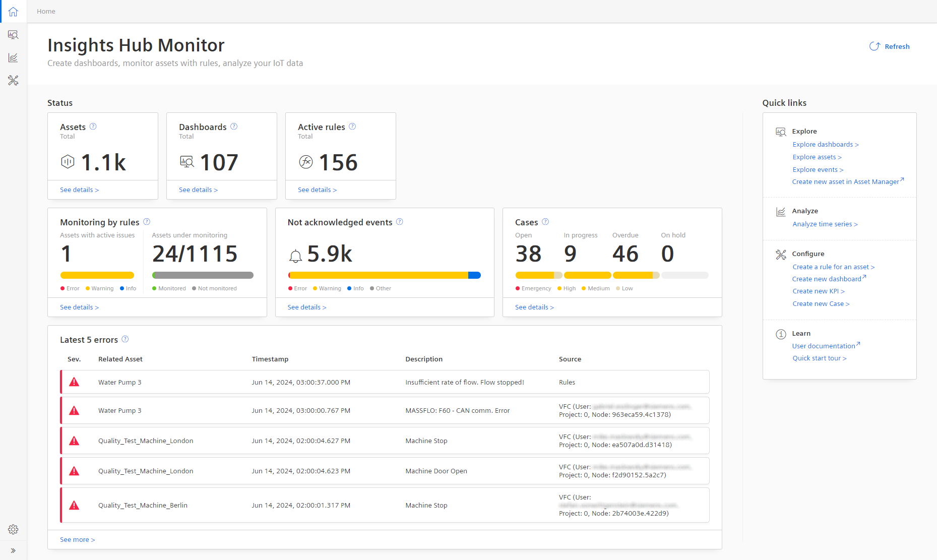Viewport: 937px width, 560px height.
Task: See details of Dashboards card
Action: (198, 190)
